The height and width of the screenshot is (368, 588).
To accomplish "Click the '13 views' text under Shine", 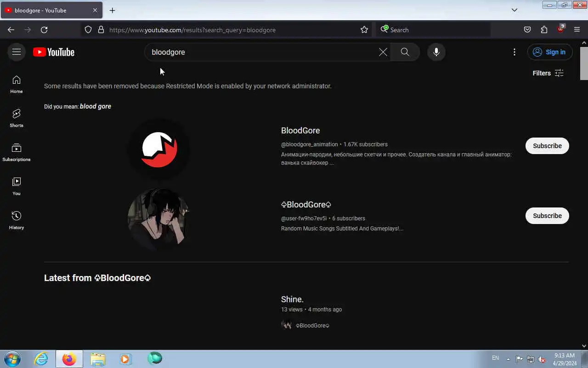I will coord(292,310).
